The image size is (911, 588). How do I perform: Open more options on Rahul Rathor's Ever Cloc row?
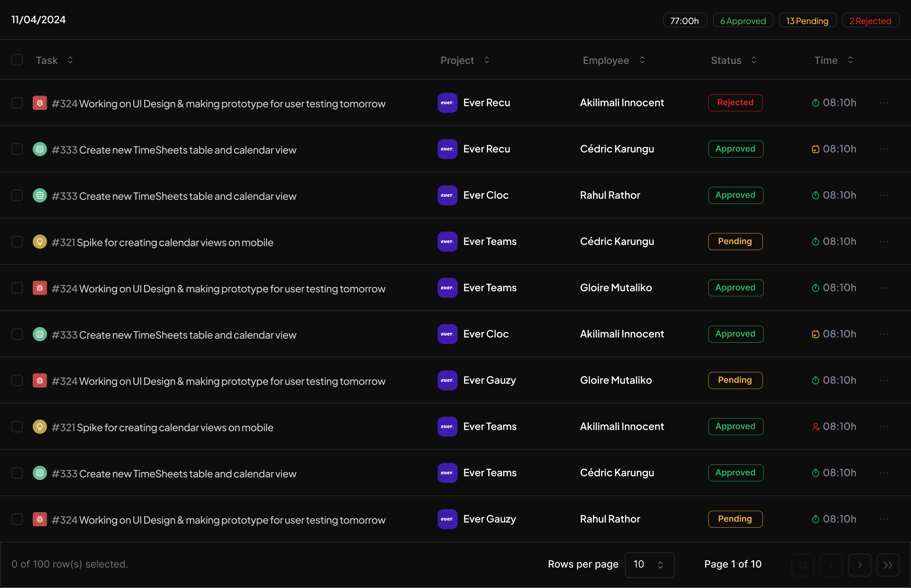[x=884, y=195]
